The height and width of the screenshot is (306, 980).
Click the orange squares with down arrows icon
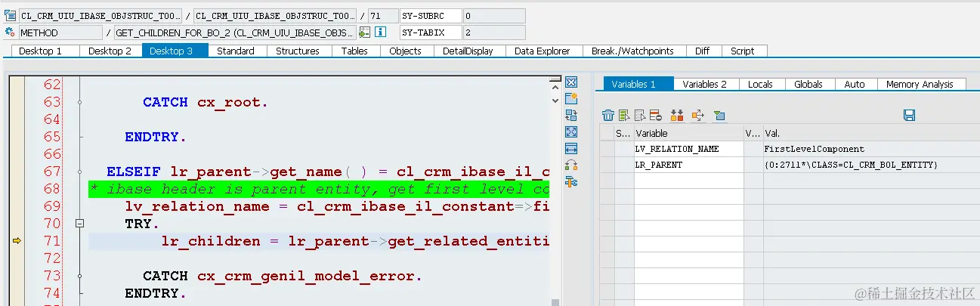click(x=677, y=116)
